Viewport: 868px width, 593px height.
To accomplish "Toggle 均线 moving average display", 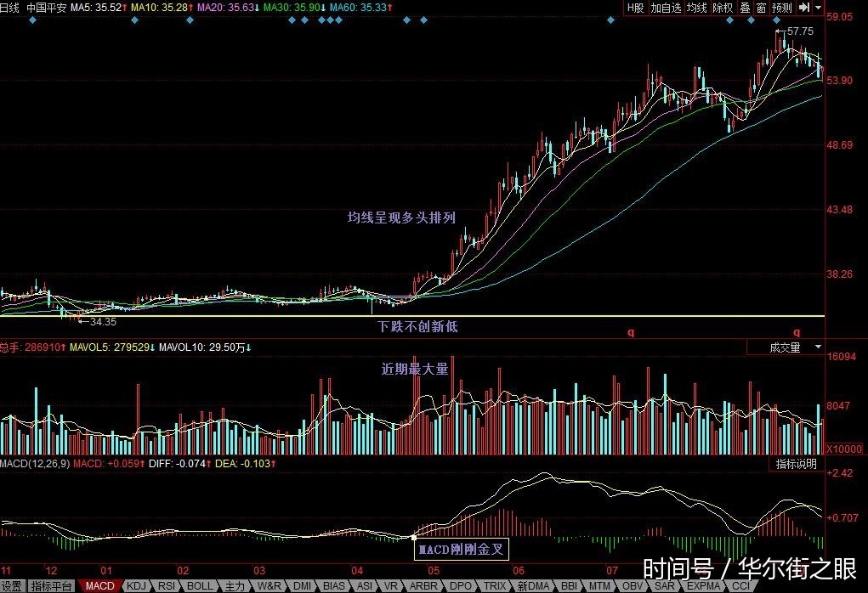I will tap(696, 8).
